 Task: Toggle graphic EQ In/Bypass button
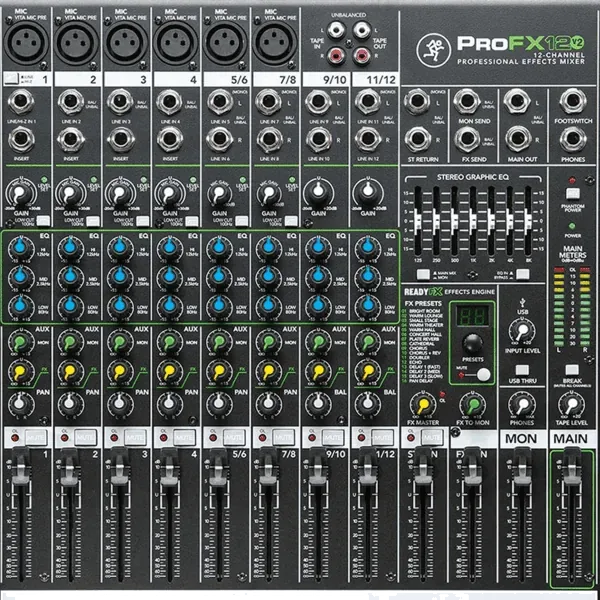[x=523, y=274]
